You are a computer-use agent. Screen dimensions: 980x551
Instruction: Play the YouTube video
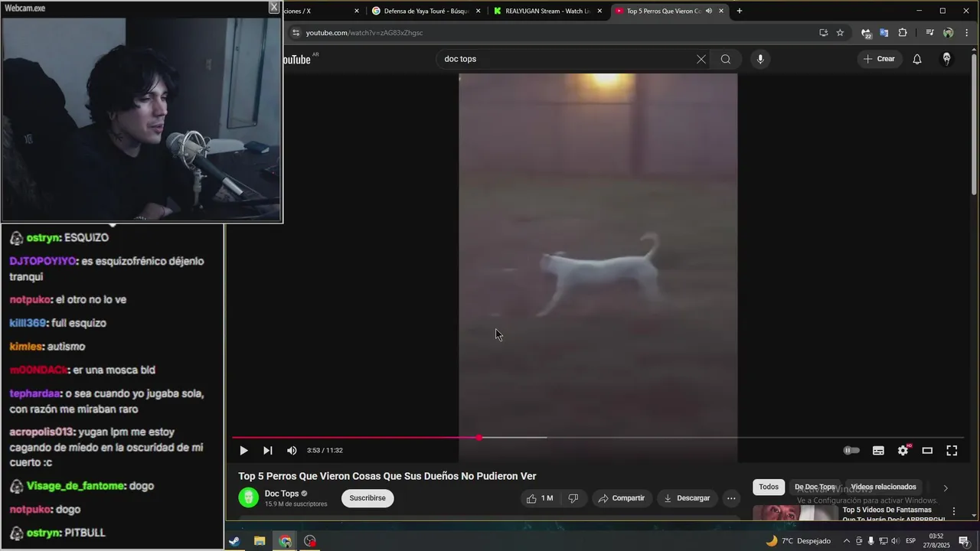click(243, 451)
